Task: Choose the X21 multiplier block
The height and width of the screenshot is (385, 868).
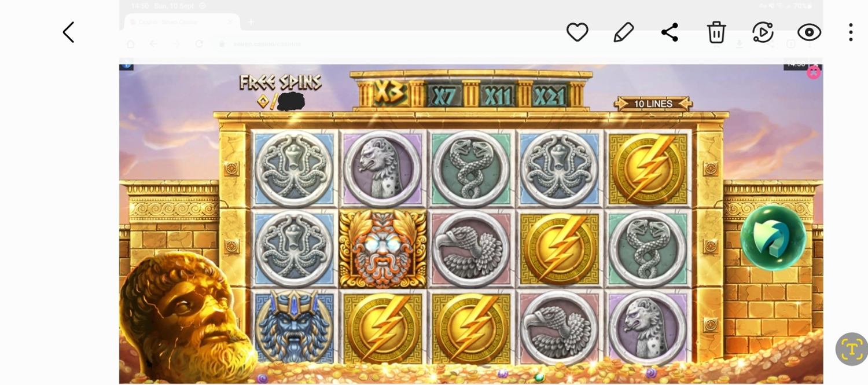Action: click(550, 96)
